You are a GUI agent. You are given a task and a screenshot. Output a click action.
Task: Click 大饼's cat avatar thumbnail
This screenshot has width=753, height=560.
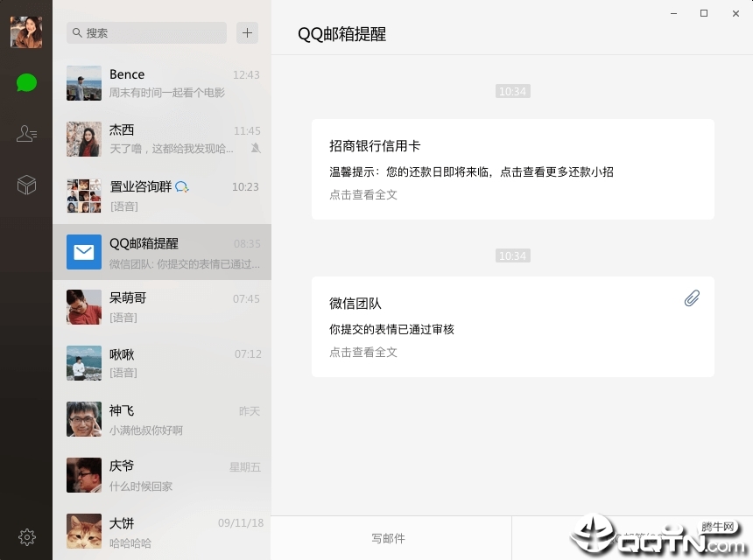pos(84,531)
